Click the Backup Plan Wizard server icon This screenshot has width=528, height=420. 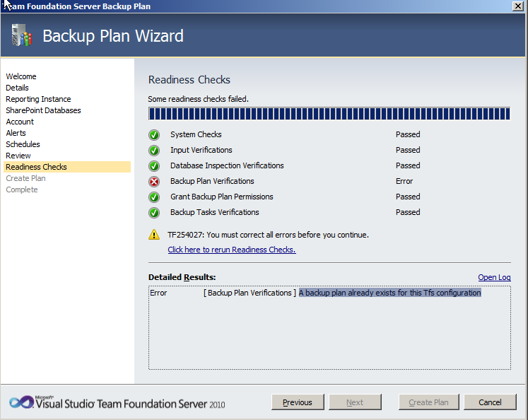pos(22,36)
